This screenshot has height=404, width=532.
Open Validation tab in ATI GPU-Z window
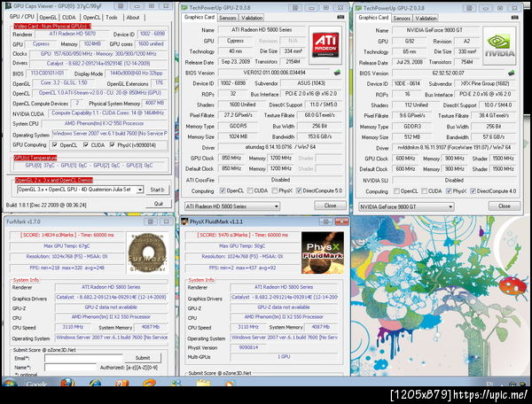[252, 18]
